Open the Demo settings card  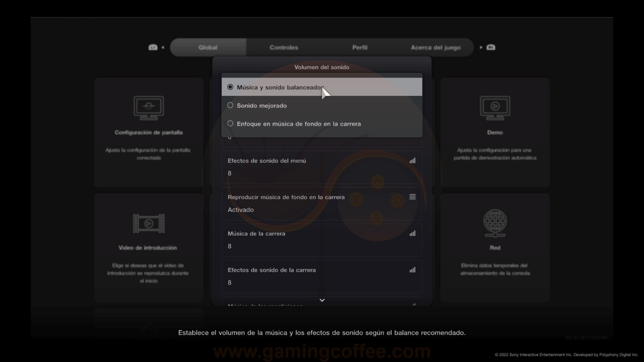click(x=495, y=132)
